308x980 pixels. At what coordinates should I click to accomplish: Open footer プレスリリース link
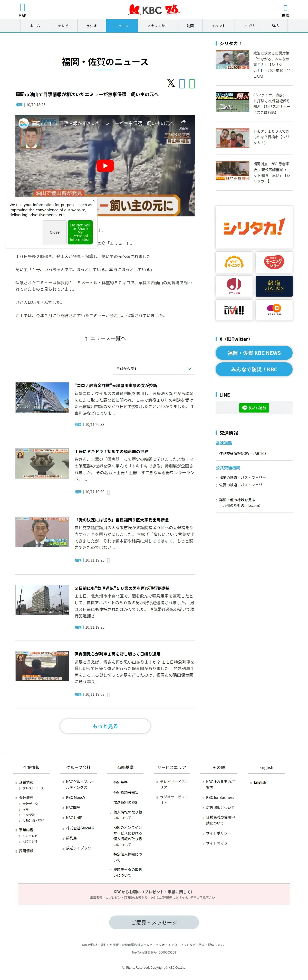pos(33,788)
